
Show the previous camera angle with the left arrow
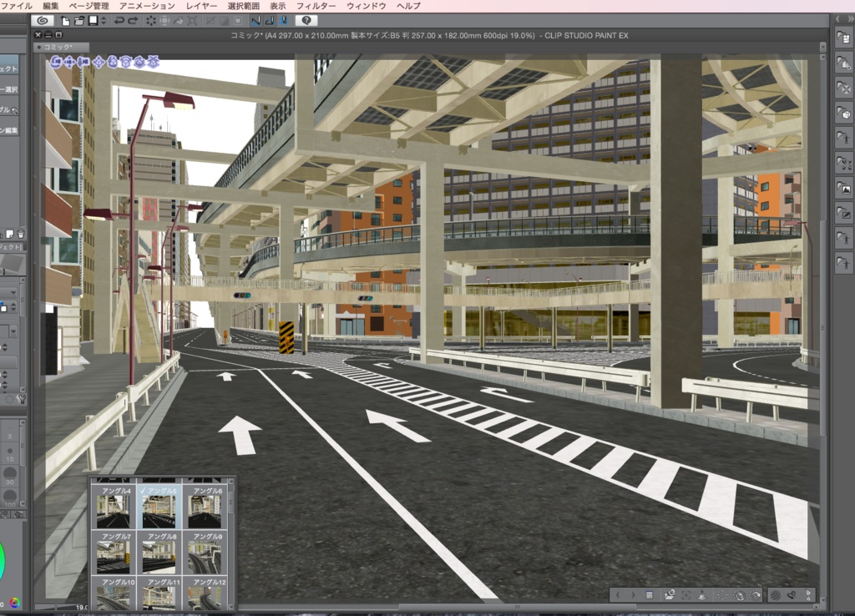pyautogui.click(x=618, y=594)
